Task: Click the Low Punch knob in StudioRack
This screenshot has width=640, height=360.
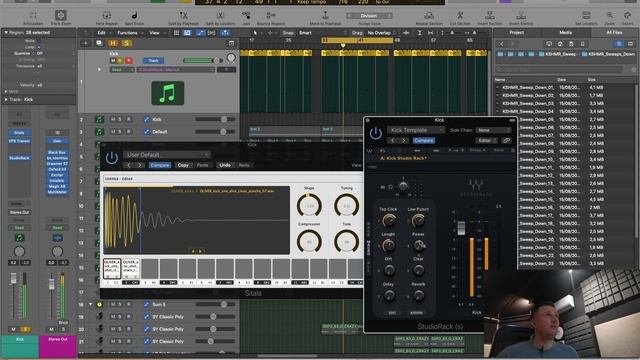Action: [418, 221]
